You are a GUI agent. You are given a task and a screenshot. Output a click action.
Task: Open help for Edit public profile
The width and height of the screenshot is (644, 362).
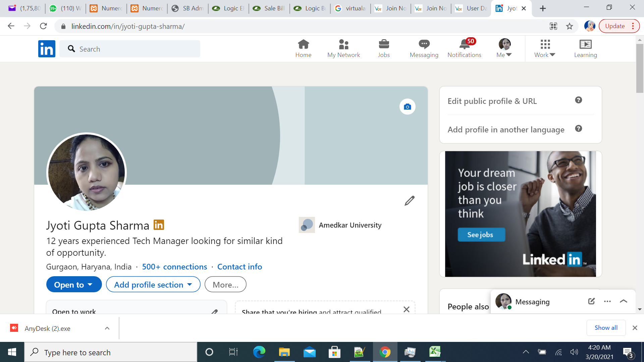point(578,100)
